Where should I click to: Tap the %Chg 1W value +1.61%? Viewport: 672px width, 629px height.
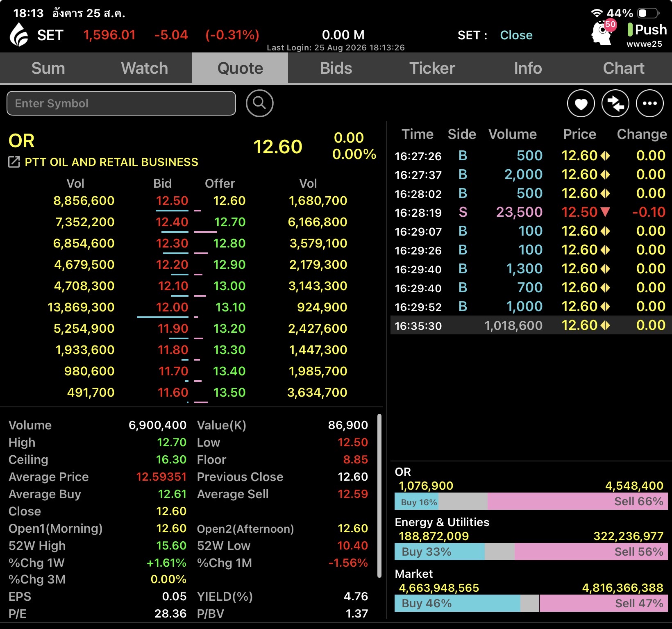pos(166,563)
